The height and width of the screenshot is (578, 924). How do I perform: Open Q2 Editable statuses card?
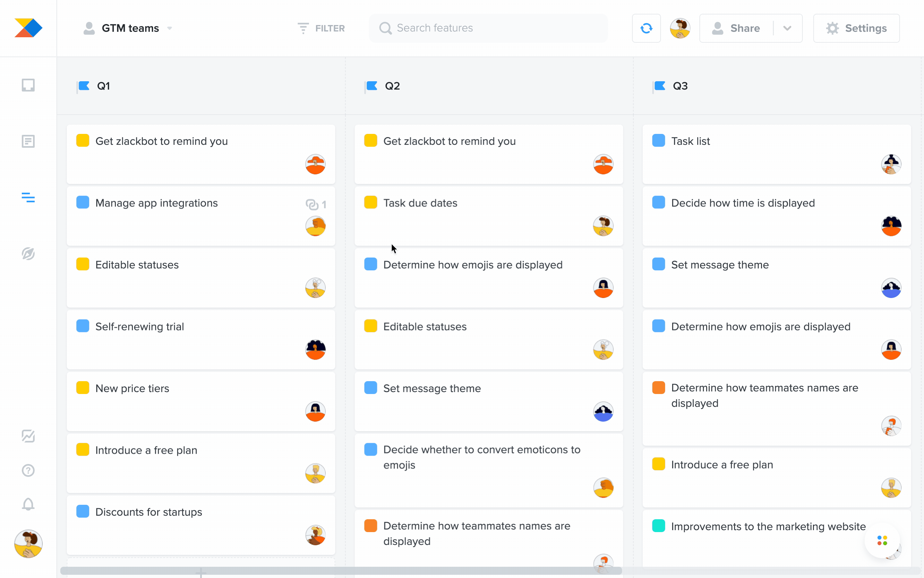489,339
